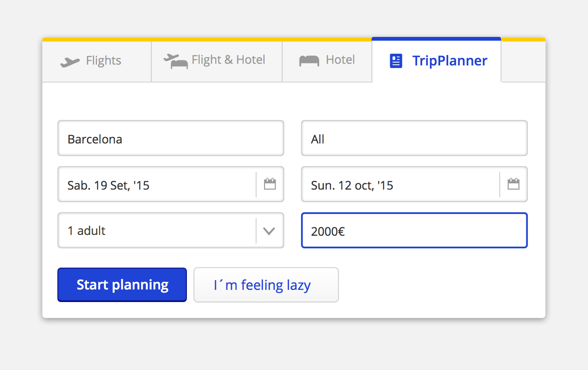
Task: Click the 'All' destination field
Action: pyautogui.click(x=414, y=138)
